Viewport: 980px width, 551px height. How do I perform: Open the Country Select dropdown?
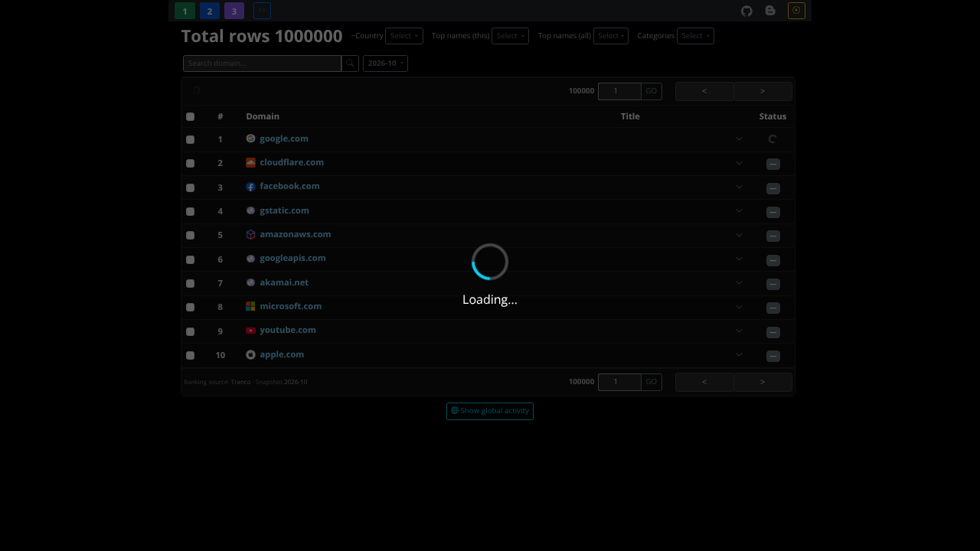[403, 36]
